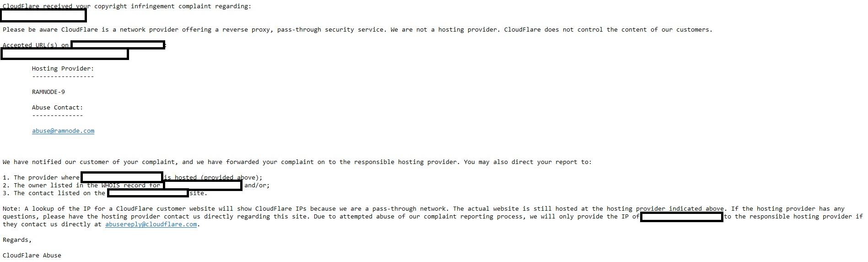Screen dimensions: 868x262
Task: Click the redacted box after 'WHOIS record for'
Action: (x=203, y=185)
